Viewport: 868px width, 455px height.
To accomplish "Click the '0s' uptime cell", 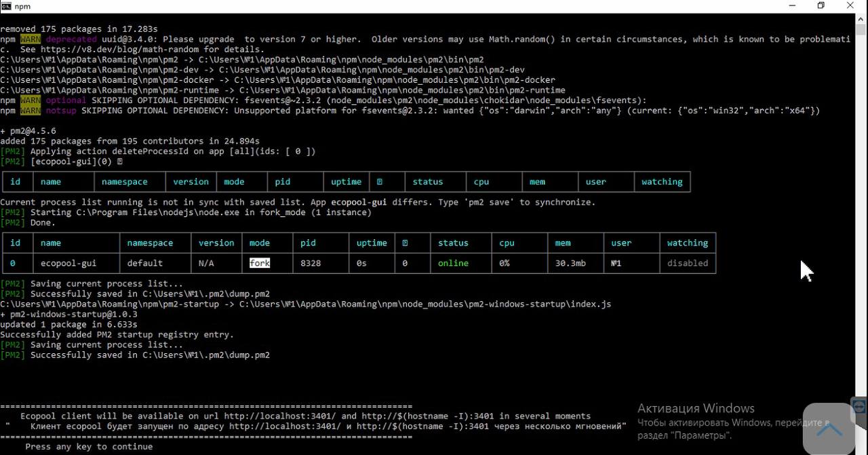I will click(361, 263).
